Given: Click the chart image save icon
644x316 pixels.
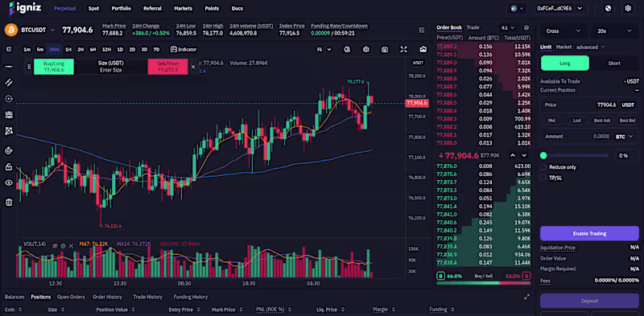Looking at the screenshot, I should point(423,49).
